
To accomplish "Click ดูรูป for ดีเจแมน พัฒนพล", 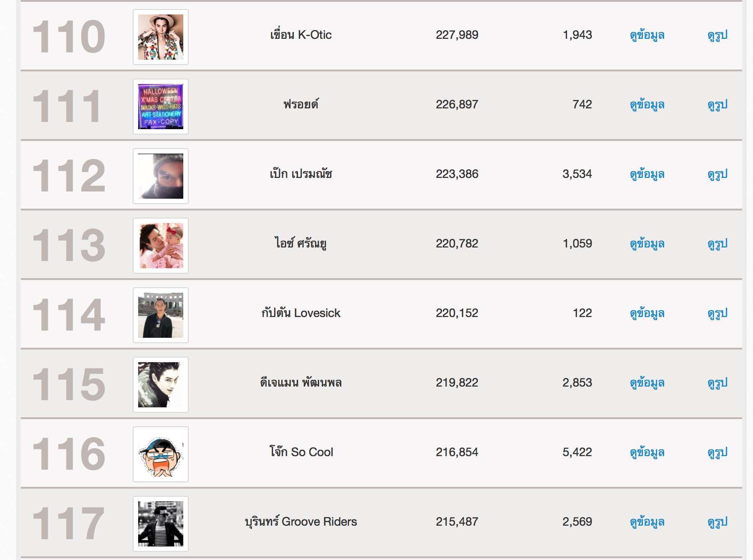I will click(x=717, y=383).
